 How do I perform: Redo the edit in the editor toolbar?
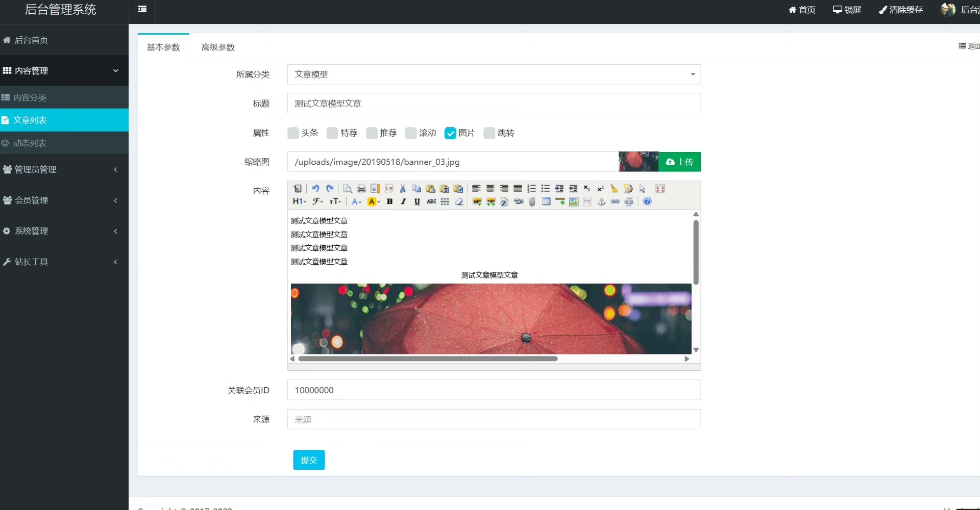coord(330,189)
